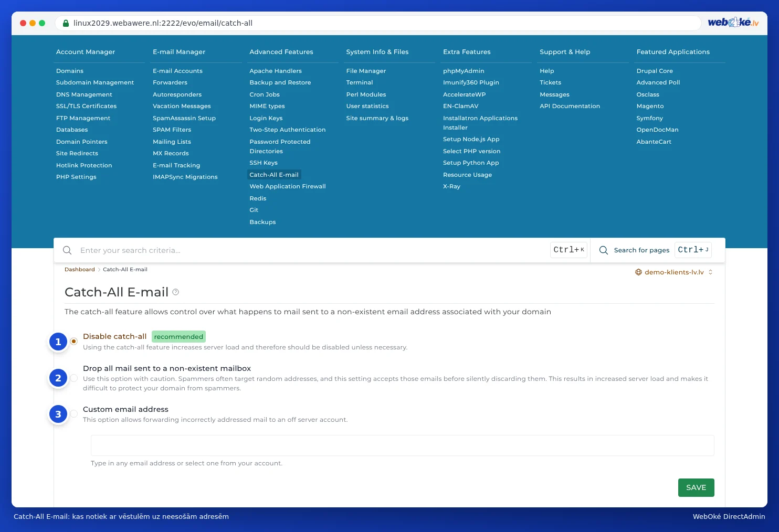Go to SSL/TLS Certificates
The width and height of the screenshot is (779, 532).
[x=86, y=106]
